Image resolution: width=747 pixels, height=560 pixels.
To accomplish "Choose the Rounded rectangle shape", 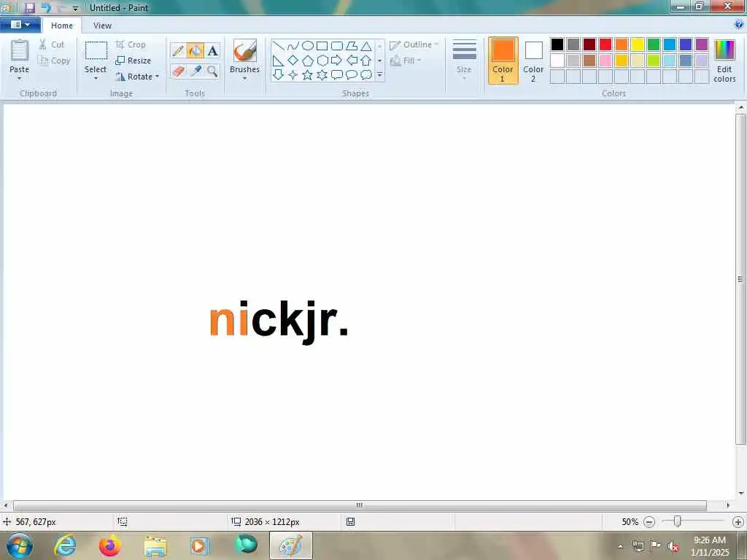I will pos(337,46).
